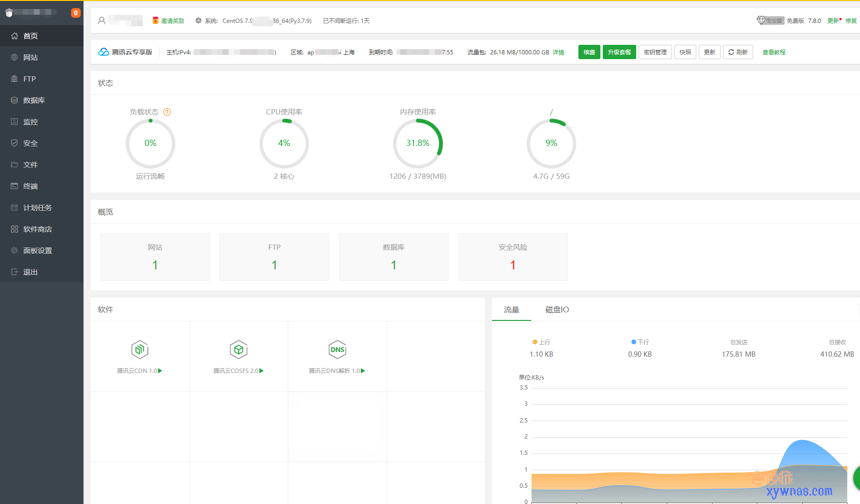
Task: Click the 面板设置 gear icon
Action: [x=14, y=250]
